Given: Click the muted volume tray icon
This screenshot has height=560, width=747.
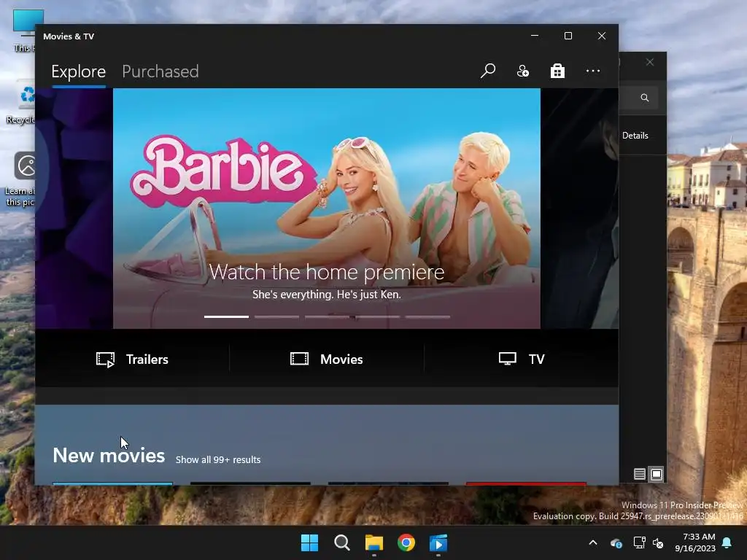Looking at the screenshot, I should 659,542.
